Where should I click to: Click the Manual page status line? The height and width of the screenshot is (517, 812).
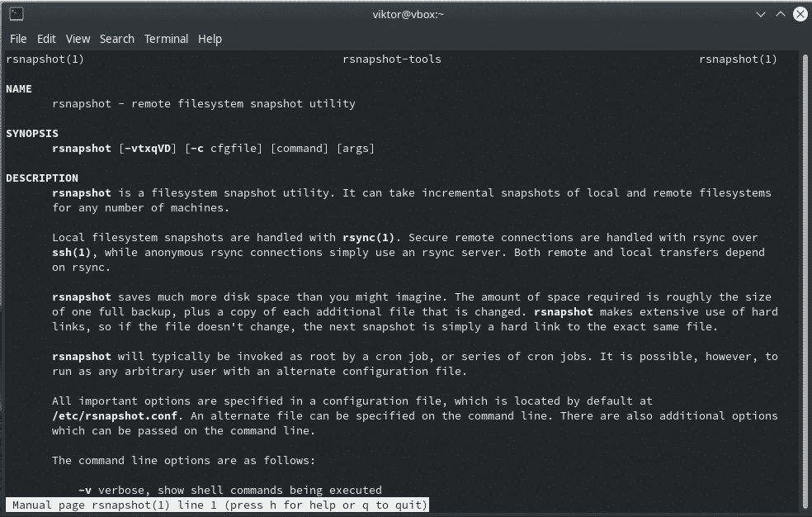tap(218, 505)
